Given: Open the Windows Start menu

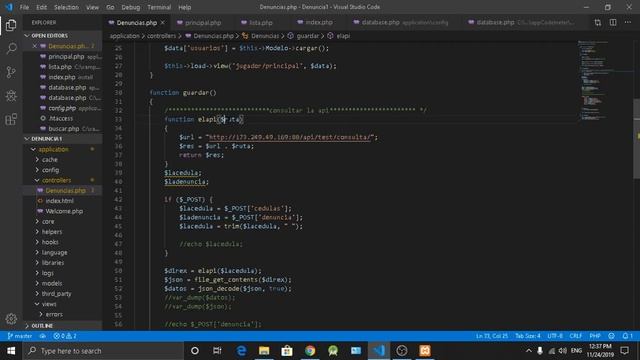Looking at the screenshot, I should pyautogui.click(x=11, y=351).
